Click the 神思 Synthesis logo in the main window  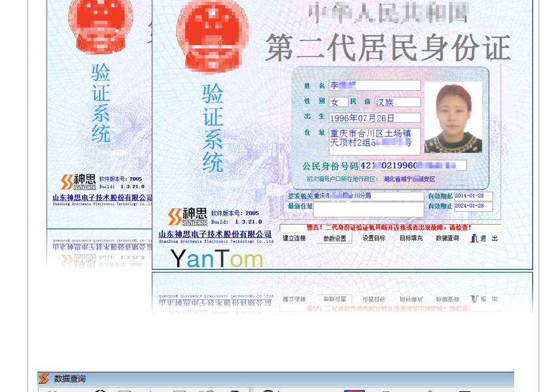[x=188, y=216]
